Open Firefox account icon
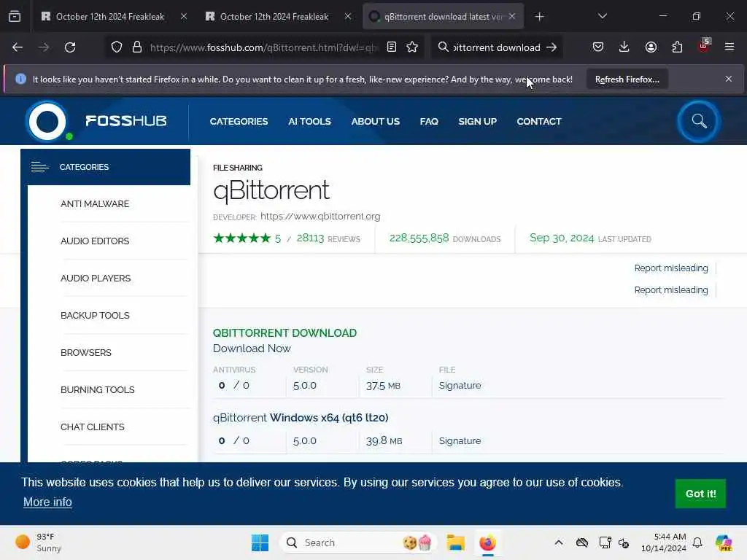 651,47
